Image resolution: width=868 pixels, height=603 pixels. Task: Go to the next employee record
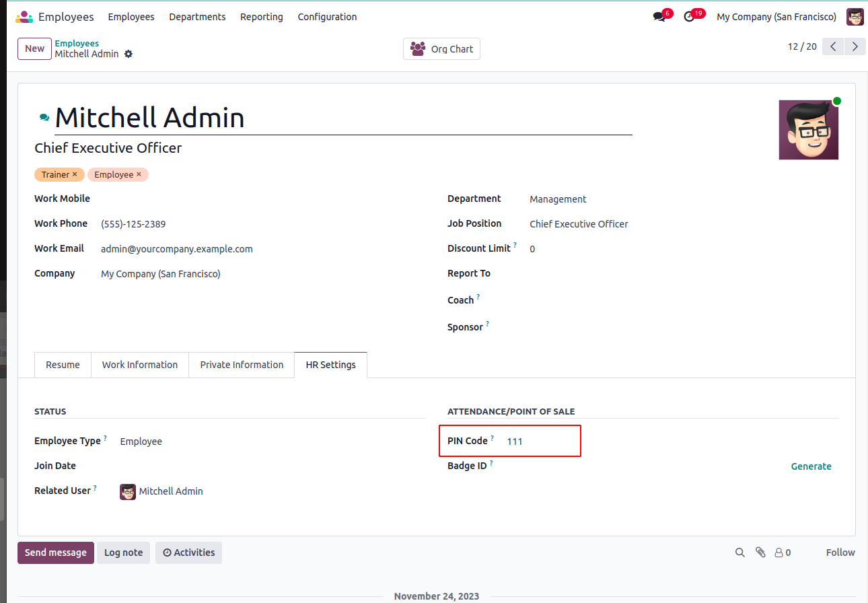click(x=855, y=46)
